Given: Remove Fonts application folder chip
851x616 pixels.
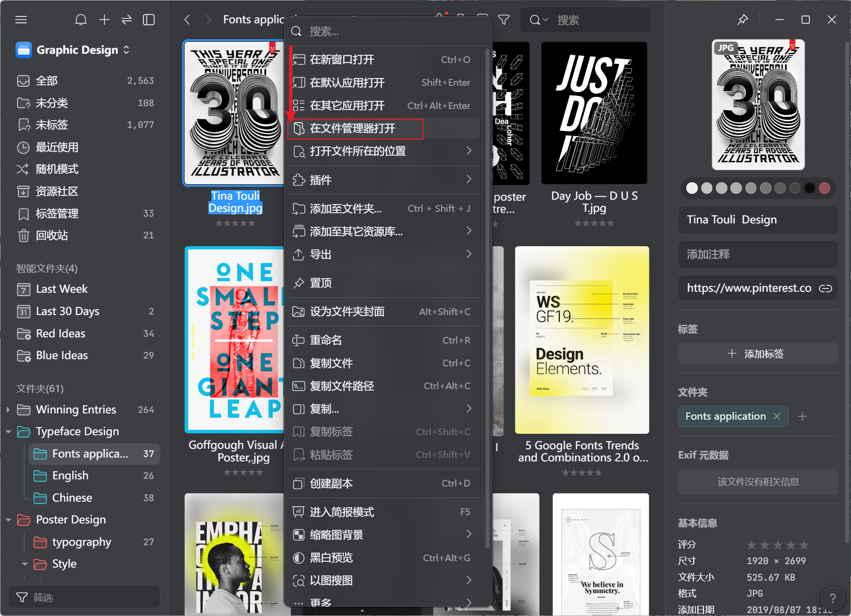Looking at the screenshot, I should click(x=777, y=416).
